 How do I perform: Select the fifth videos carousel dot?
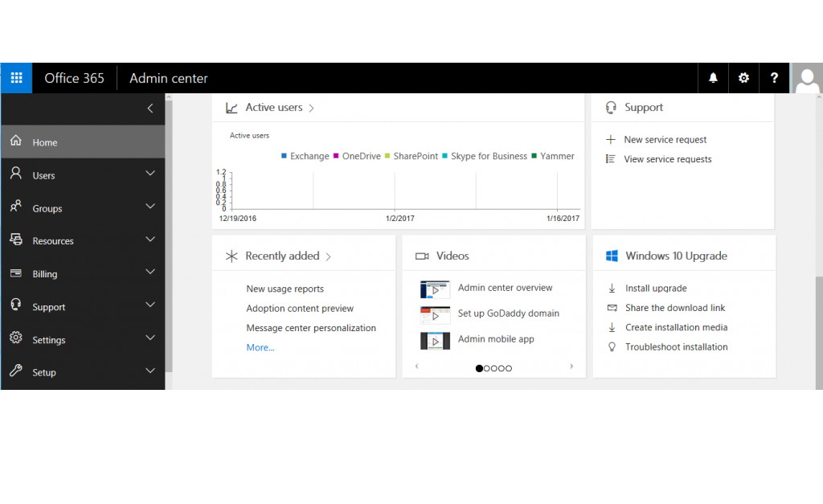pos(509,368)
